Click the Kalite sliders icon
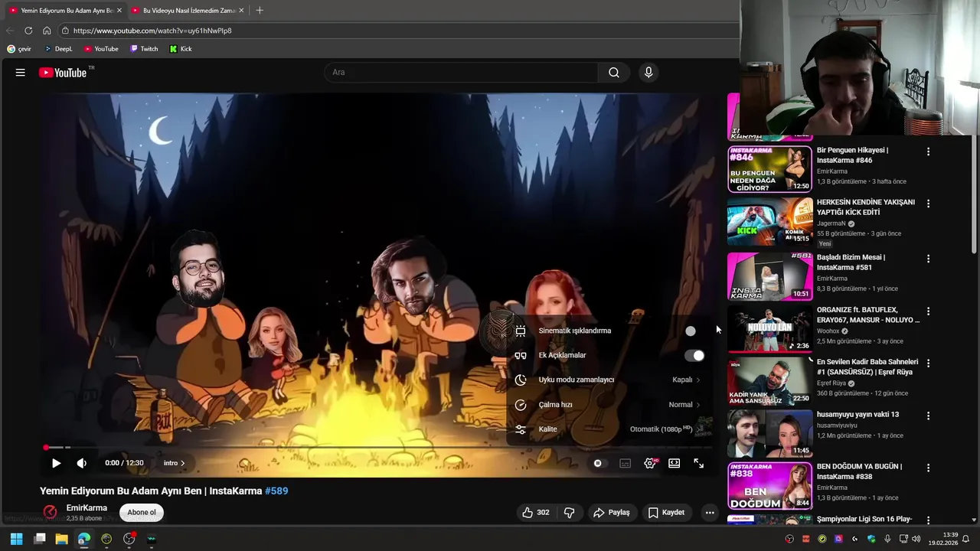This screenshot has height=551, width=980. [521, 429]
